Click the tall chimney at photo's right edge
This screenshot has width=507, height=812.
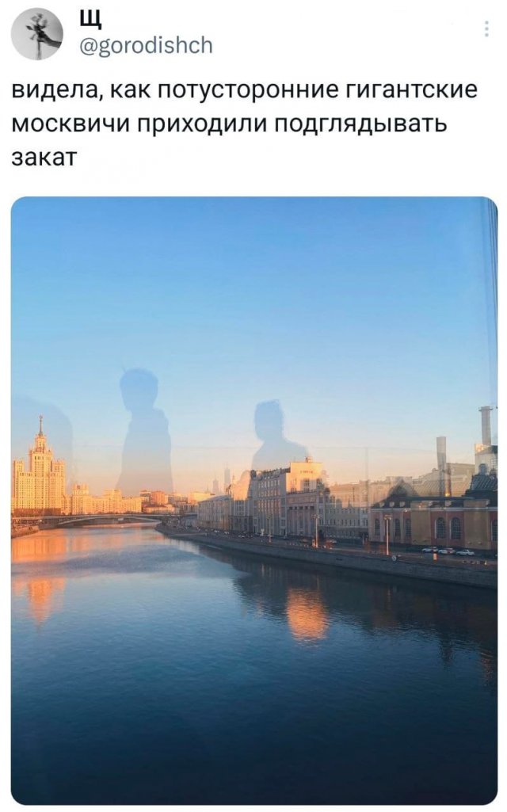click(486, 425)
